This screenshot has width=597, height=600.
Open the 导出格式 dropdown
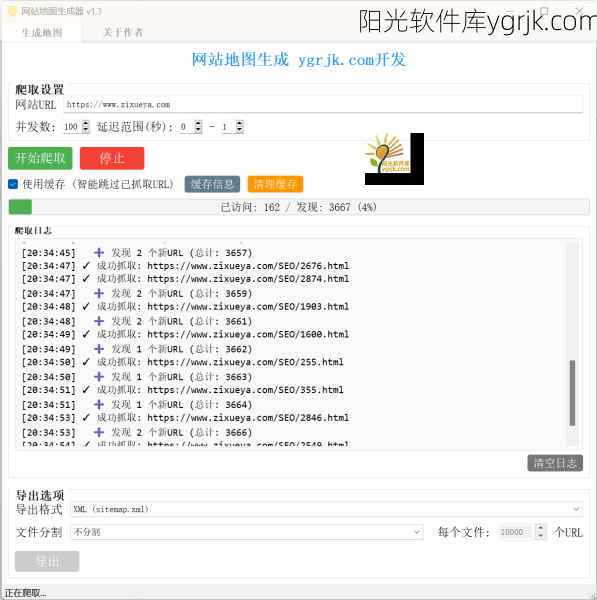pos(326,509)
